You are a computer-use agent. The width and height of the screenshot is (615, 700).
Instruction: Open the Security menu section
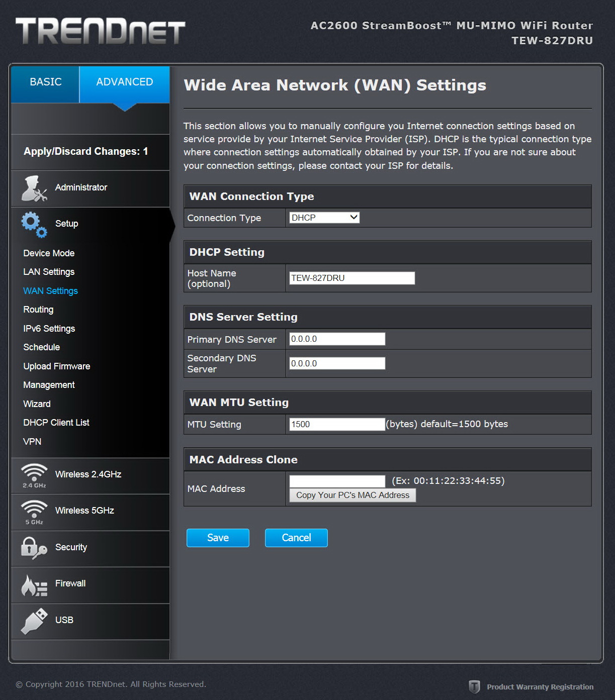pyautogui.click(x=91, y=548)
